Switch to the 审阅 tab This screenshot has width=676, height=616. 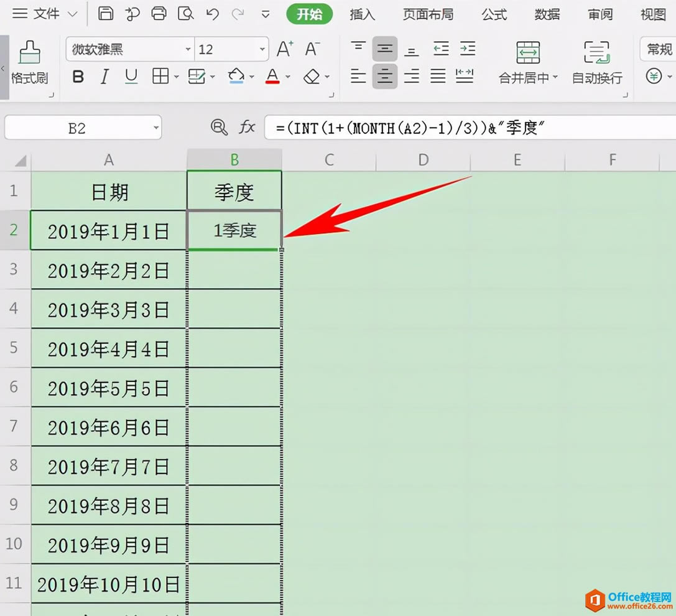[601, 14]
